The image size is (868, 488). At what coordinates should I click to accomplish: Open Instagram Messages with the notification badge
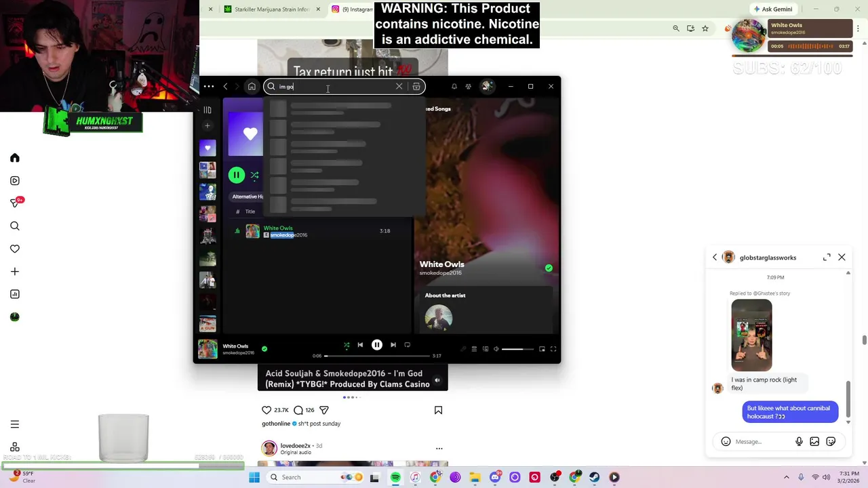[x=15, y=203]
